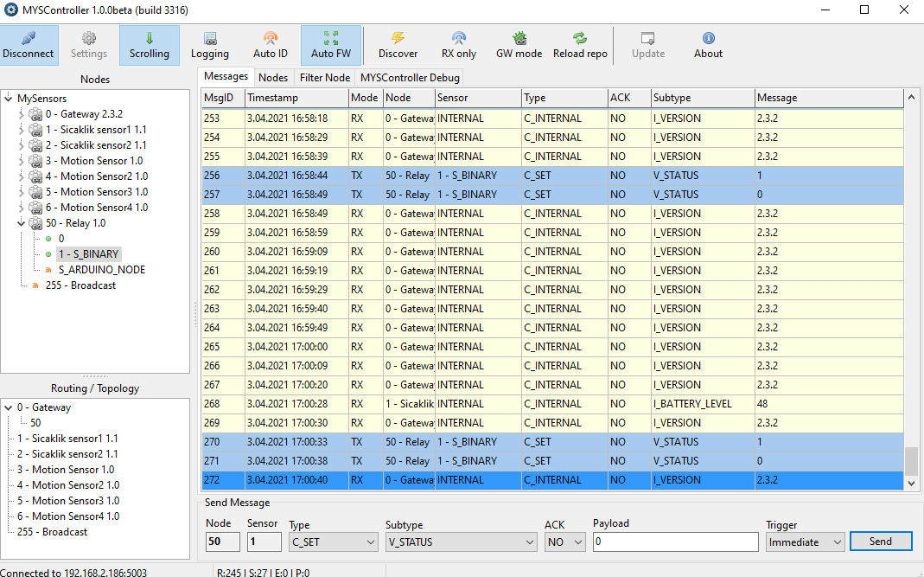Expand the 3 - Motion Sensor 1.0 node arrow in Nodes
924x577 pixels.
(22, 161)
